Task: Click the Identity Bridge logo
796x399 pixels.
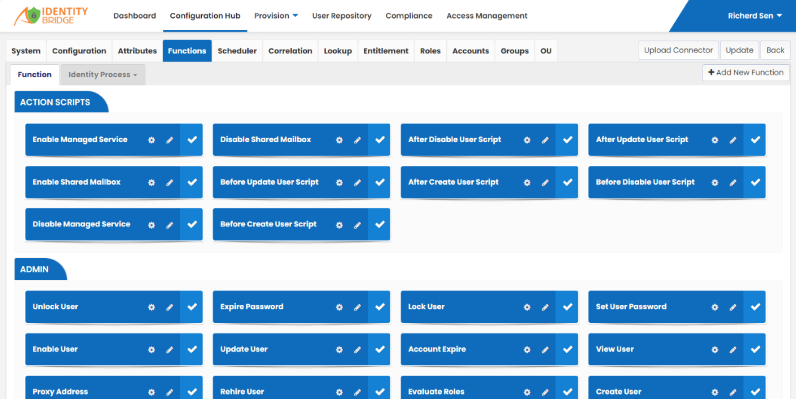Action: pyautogui.click(x=51, y=16)
